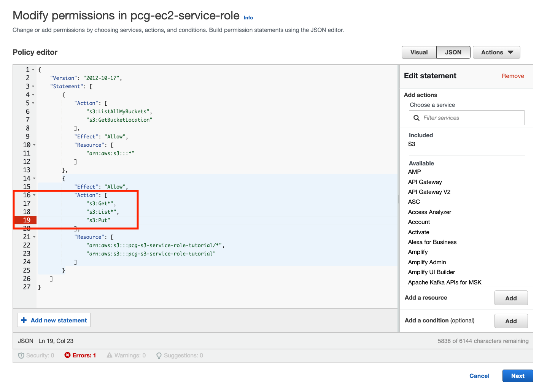Click the warning triangle icon beside Warnings
539x392 pixels.
[x=110, y=355]
